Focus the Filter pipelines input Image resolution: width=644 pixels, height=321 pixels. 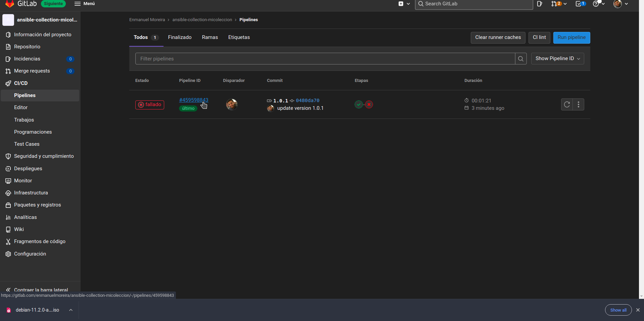[x=325, y=59]
